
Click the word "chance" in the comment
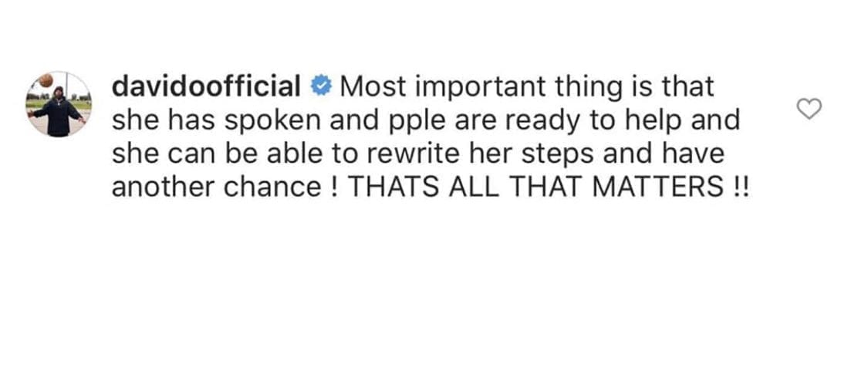(x=269, y=188)
